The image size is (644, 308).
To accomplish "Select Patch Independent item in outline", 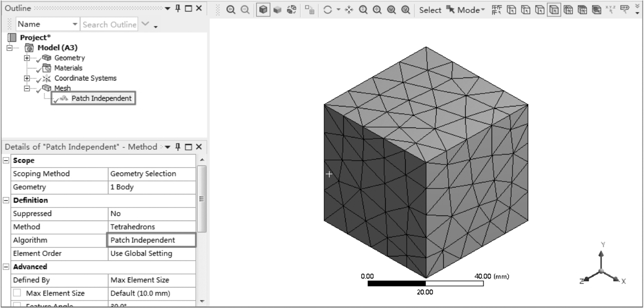I will point(101,98).
